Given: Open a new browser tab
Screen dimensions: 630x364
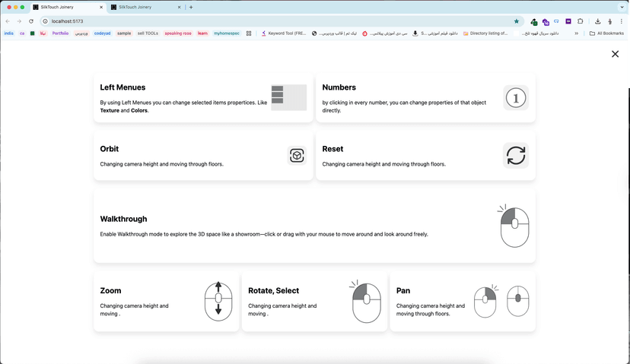Looking at the screenshot, I should click(x=191, y=7).
